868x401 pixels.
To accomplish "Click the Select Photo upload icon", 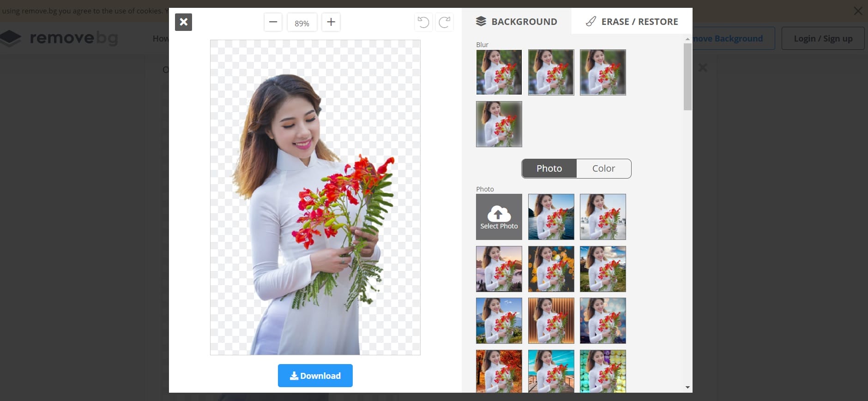I will point(499,217).
